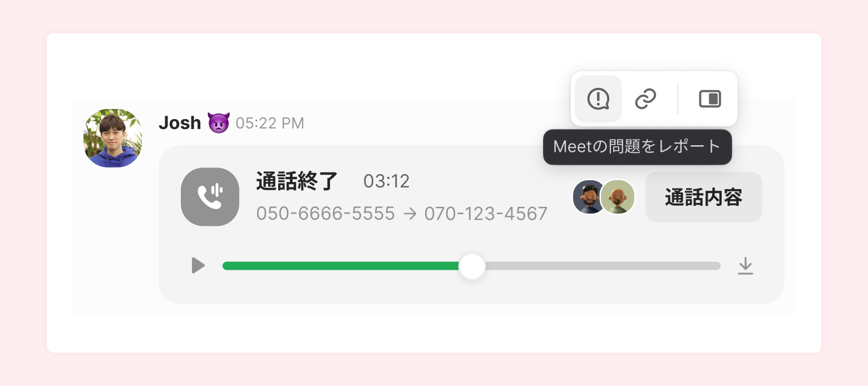The image size is (868, 386).
Task: Copy the message link with the chain icon
Action: (645, 99)
